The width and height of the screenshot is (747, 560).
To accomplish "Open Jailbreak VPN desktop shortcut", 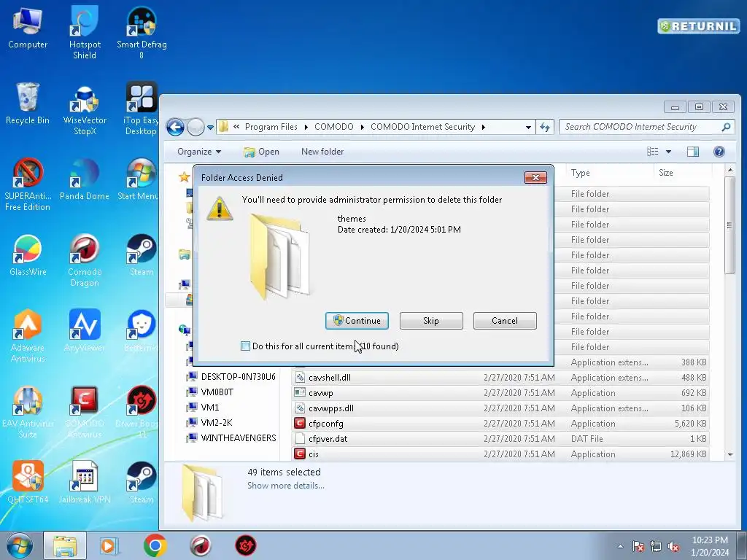I will (x=85, y=483).
